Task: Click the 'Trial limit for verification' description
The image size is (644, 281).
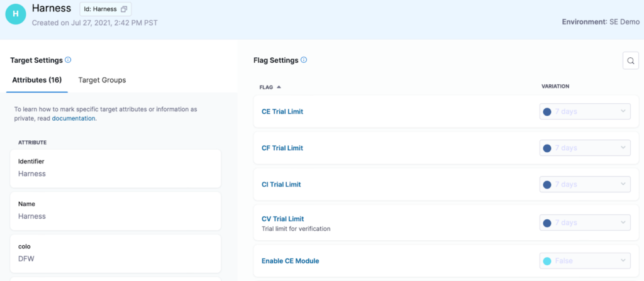Action: coord(296,229)
